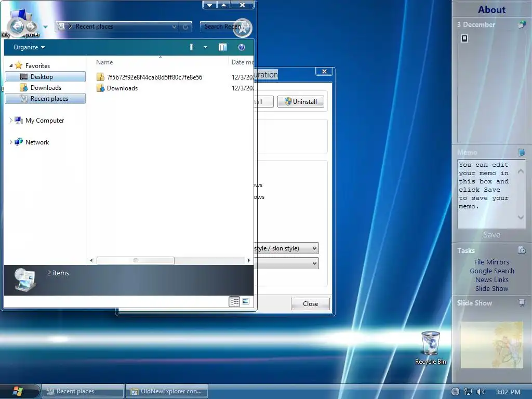The width and height of the screenshot is (532, 399).
Task: Sort by the Date modified column
Action: pos(242,62)
